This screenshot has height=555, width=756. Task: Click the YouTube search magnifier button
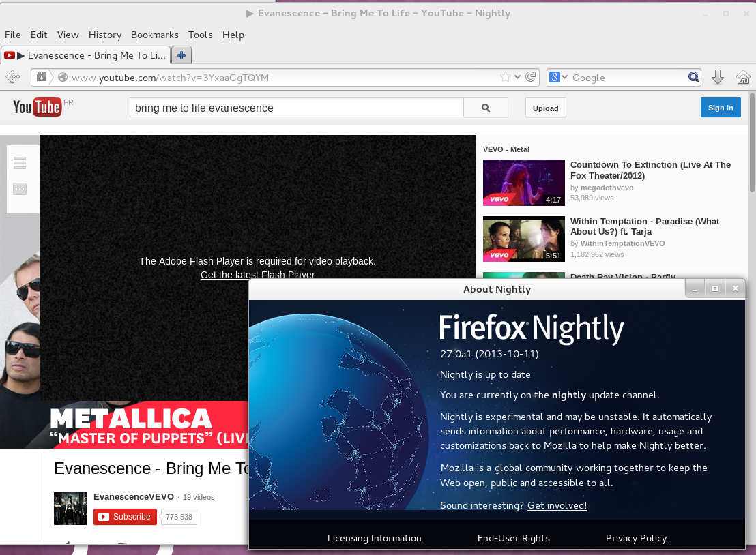coord(486,108)
